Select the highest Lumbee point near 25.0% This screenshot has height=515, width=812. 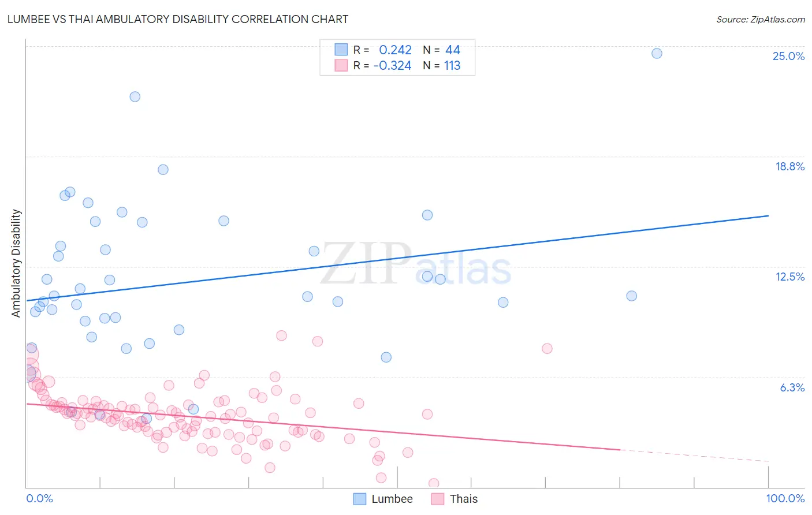657,53
